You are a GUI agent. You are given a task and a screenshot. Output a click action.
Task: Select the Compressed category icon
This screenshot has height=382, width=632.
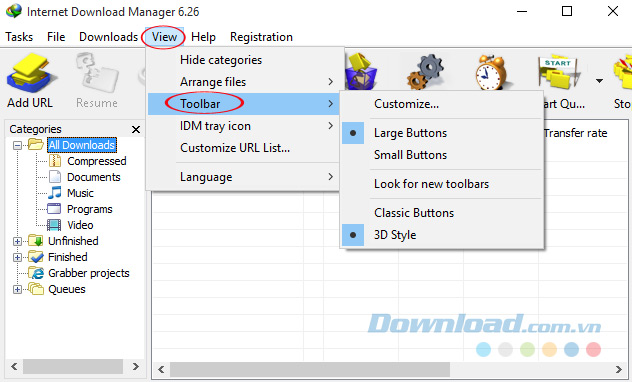click(x=55, y=161)
